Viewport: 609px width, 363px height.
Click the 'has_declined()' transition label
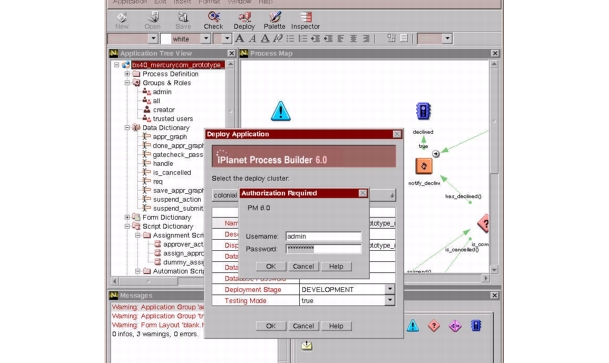click(x=463, y=196)
